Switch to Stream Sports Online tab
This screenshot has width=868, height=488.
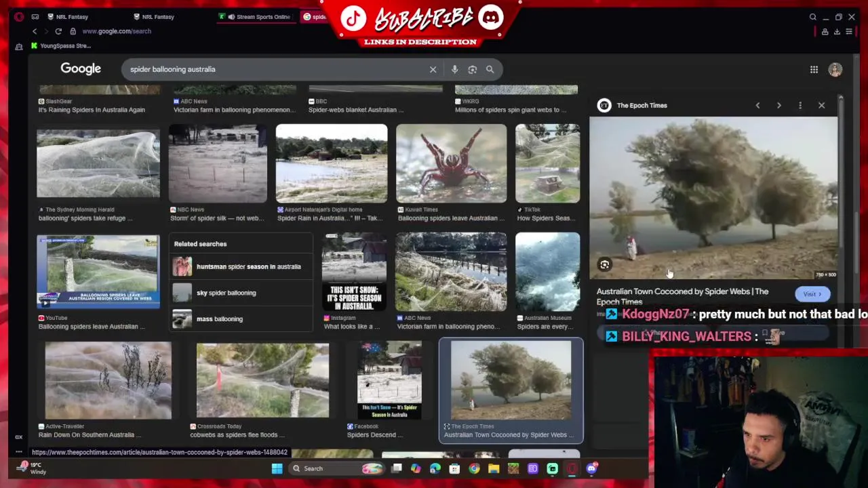[x=258, y=17]
